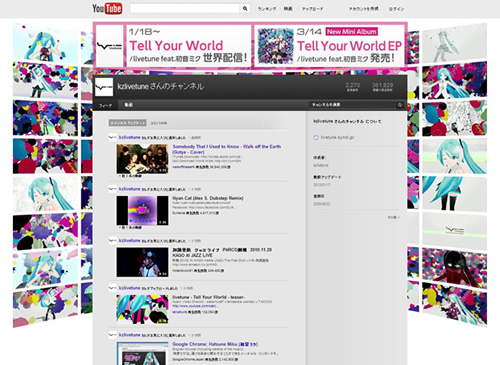Screen dimensions: 500x365
Task: Click the globe icon beside livetune.syncl.jp
Action: click(316, 137)
